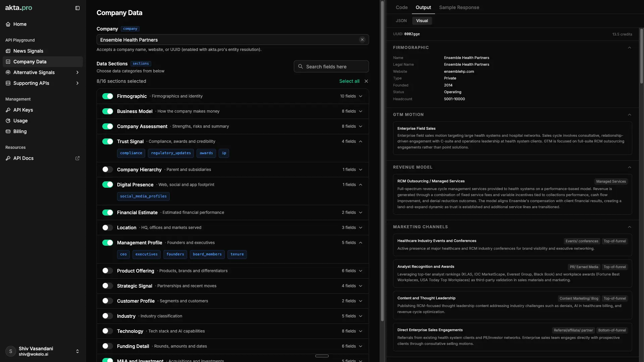The height and width of the screenshot is (362, 644).
Task: Click the Alternative Signals icon
Action: click(8, 72)
